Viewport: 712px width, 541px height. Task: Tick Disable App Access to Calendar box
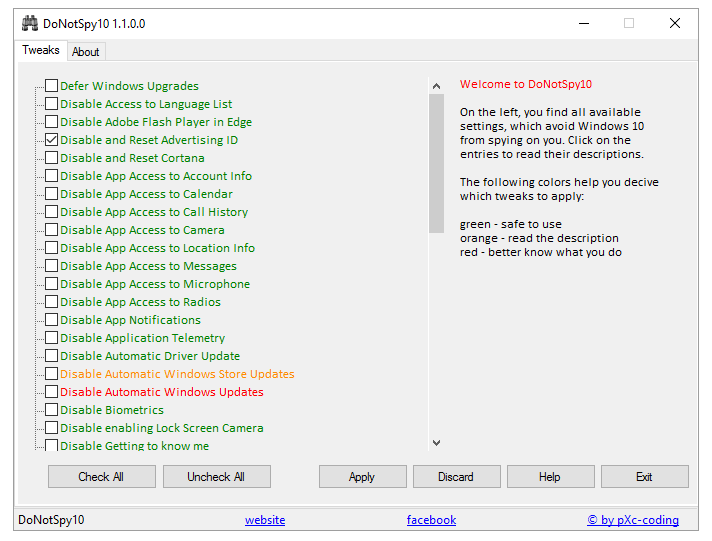[x=52, y=194]
